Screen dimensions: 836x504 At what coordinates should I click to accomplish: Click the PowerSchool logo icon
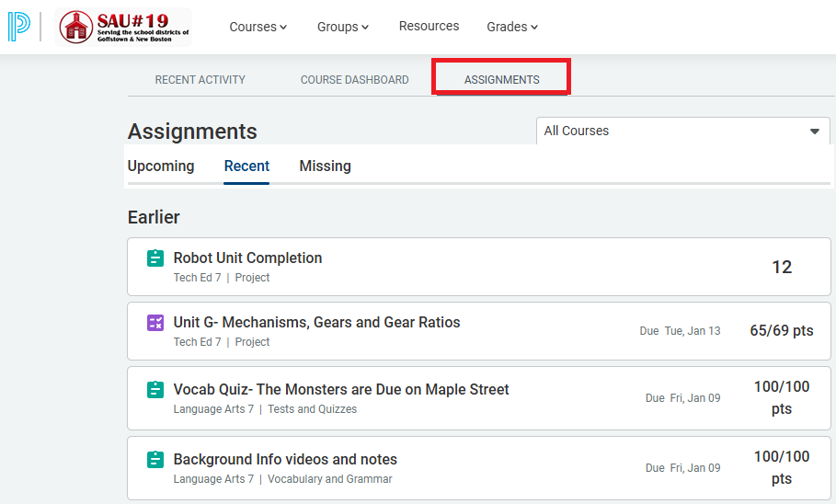click(x=18, y=27)
